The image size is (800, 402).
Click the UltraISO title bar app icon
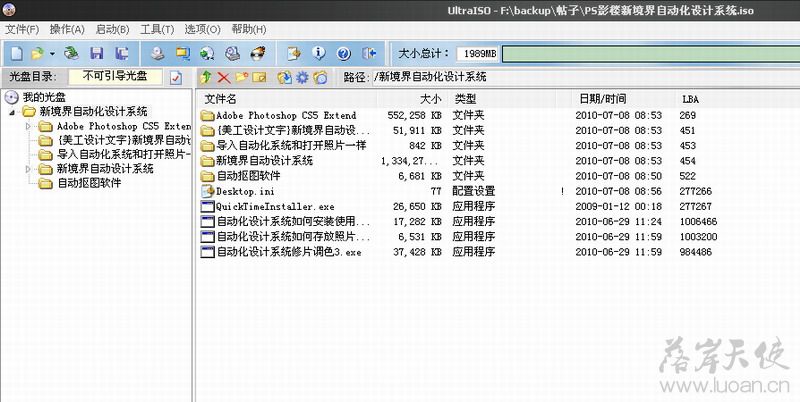point(9,9)
